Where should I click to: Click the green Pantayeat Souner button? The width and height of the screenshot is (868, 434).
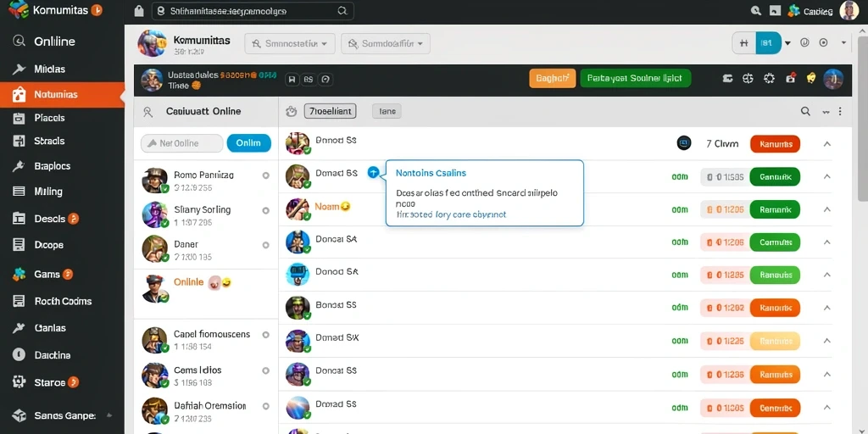(x=635, y=79)
